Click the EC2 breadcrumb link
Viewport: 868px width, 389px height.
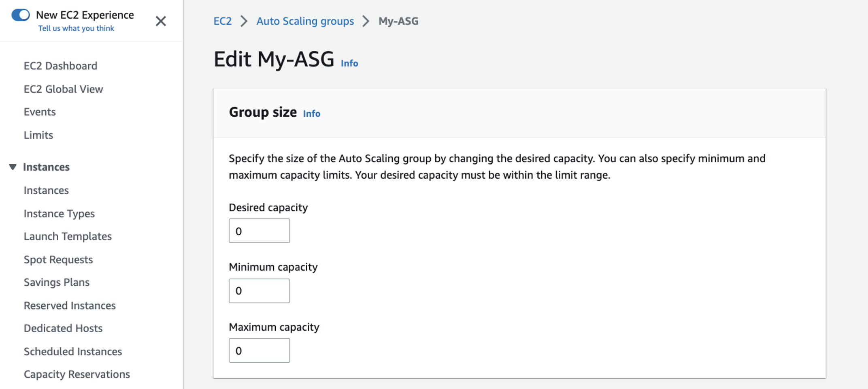222,21
